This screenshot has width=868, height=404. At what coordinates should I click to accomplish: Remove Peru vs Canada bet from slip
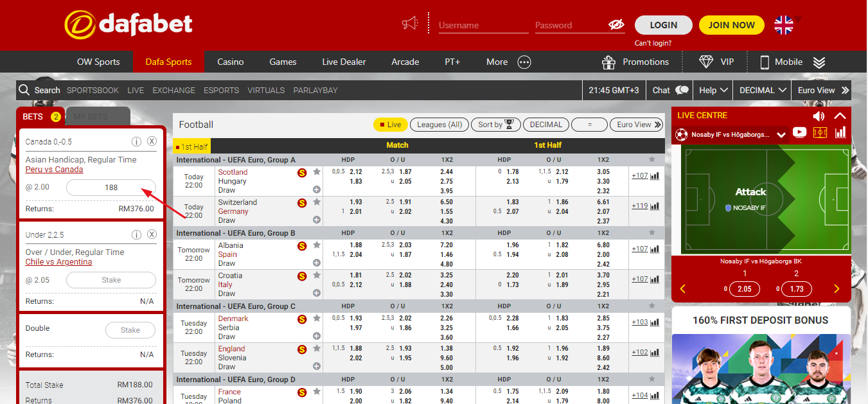(152, 141)
